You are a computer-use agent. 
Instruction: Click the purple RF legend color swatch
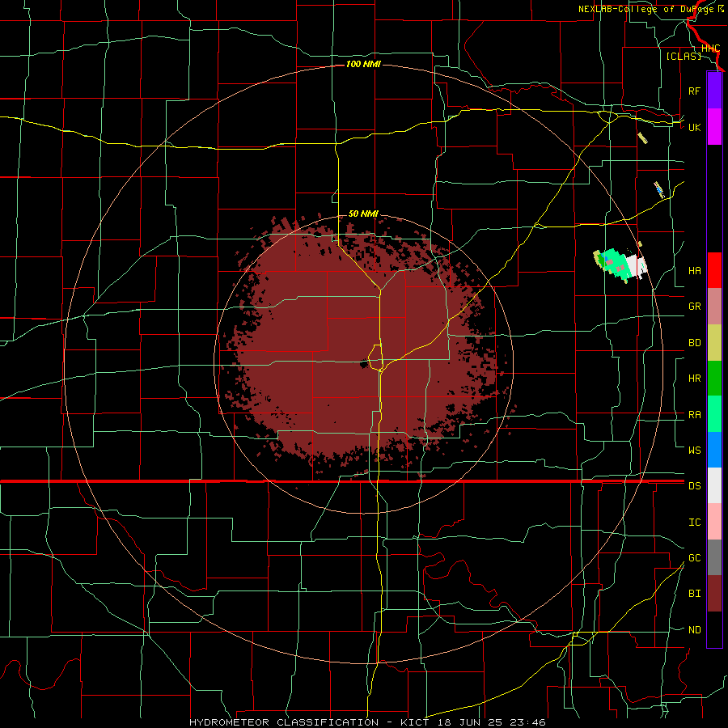coord(714,91)
